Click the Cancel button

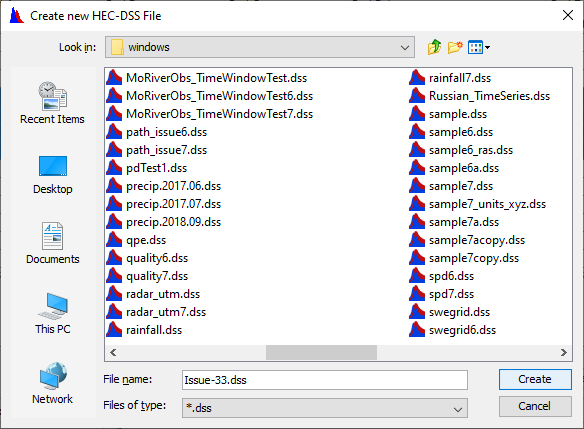[535, 406]
